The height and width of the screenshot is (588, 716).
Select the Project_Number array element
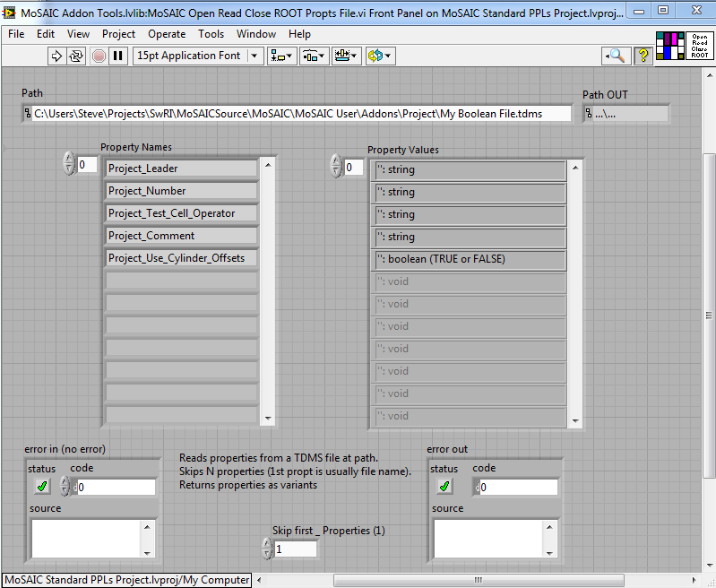coord(181,191)
